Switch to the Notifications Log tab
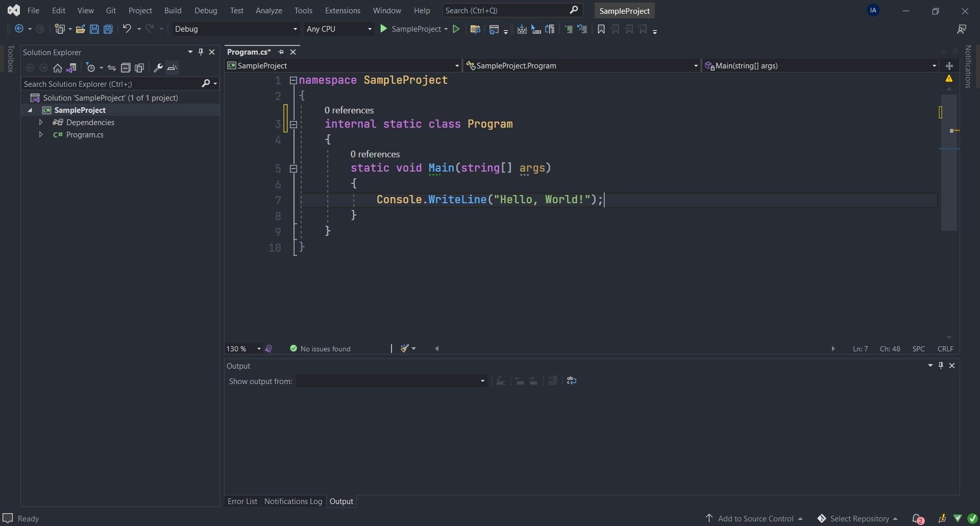The height and width of the screenshot is (526, 980). tap(293, 501)
